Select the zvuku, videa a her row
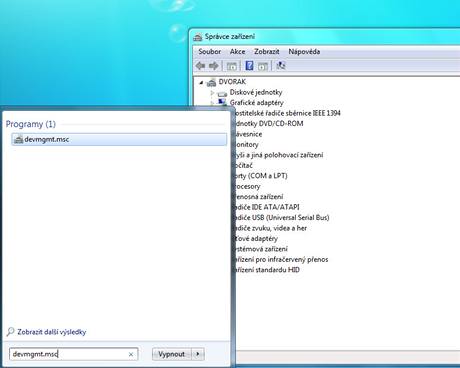Image resolution: width=460 pixels, height=368 pixels. coord(270,228)
